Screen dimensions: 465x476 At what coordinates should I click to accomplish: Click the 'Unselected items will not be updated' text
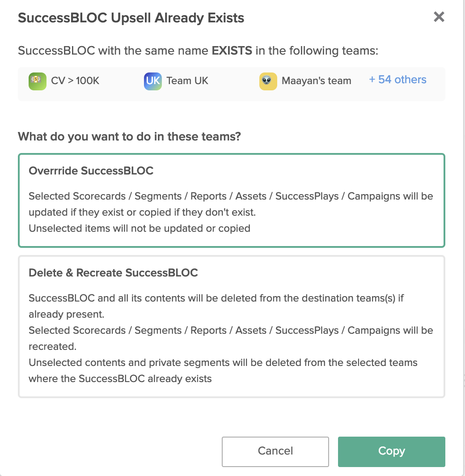[x=139, y=228]
